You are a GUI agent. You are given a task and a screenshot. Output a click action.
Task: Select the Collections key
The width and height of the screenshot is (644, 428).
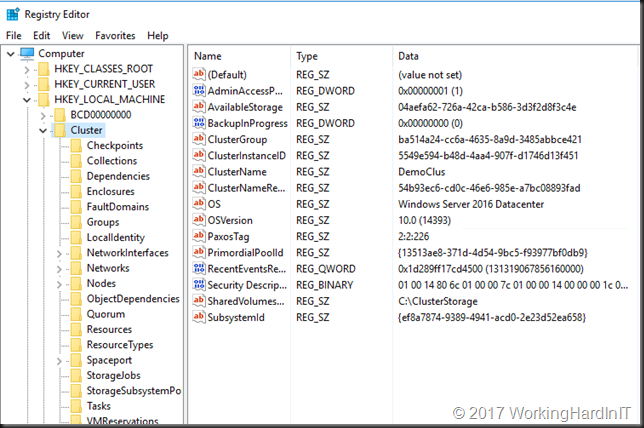112,161
